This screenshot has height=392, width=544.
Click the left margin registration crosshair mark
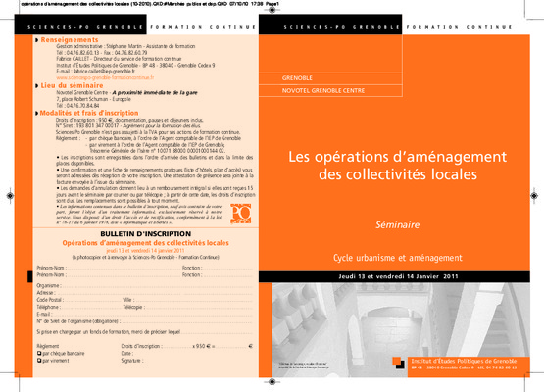(x=10, y=196)
